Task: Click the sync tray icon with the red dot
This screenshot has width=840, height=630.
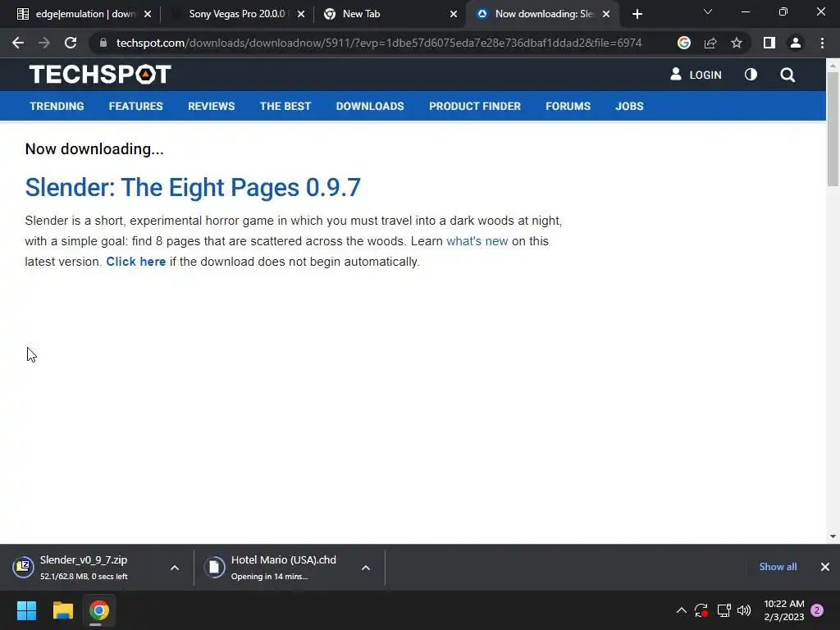Action: point(701,610)
